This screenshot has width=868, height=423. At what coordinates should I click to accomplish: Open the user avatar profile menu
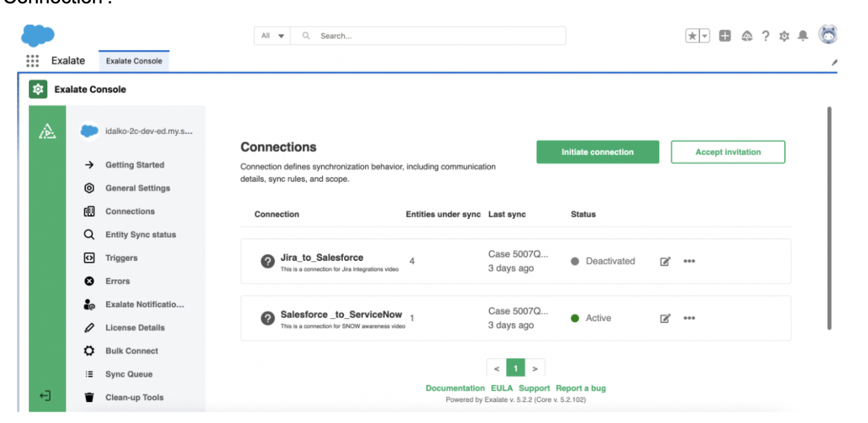(828, 34)
